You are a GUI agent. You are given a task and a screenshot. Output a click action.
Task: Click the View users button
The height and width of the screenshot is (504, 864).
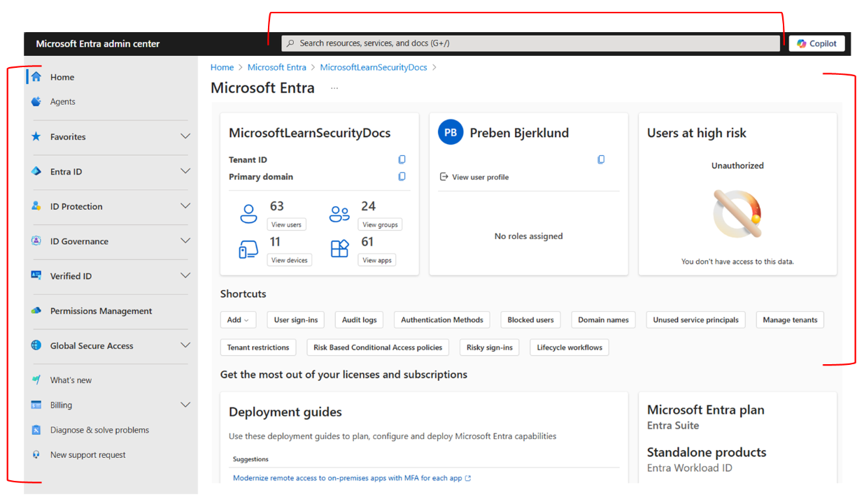(286, 224)
